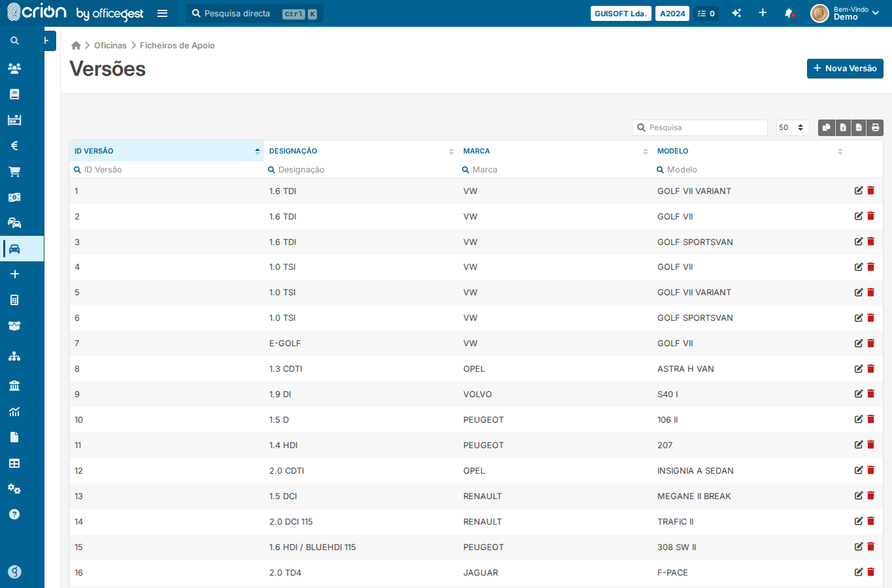This screenshot has height=588, width=892.
Task: Go to home breadcrumb icon
Action: pyautogui.click(x=76, y=45)
